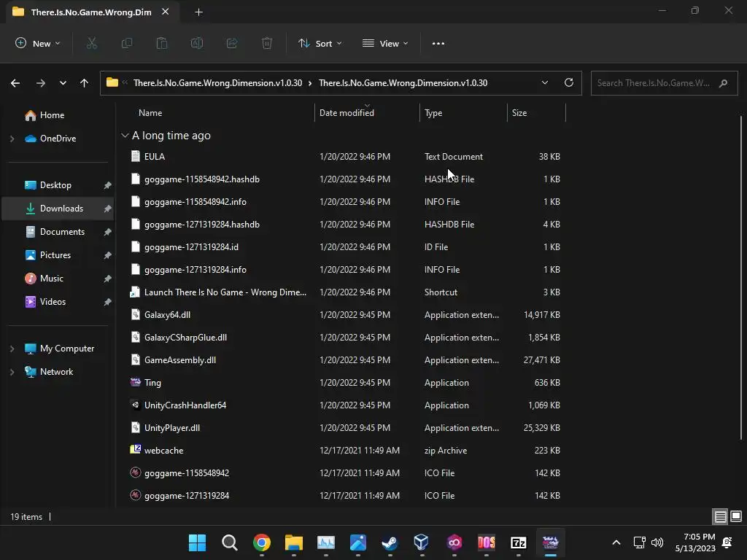Open taskbar Search
Screen dimensions: 747x560
point(230,542)
